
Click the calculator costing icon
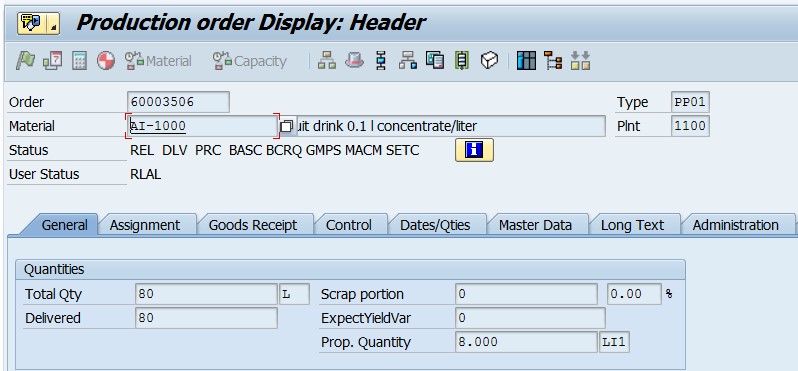pyautogui.click(x=79, y=61)
